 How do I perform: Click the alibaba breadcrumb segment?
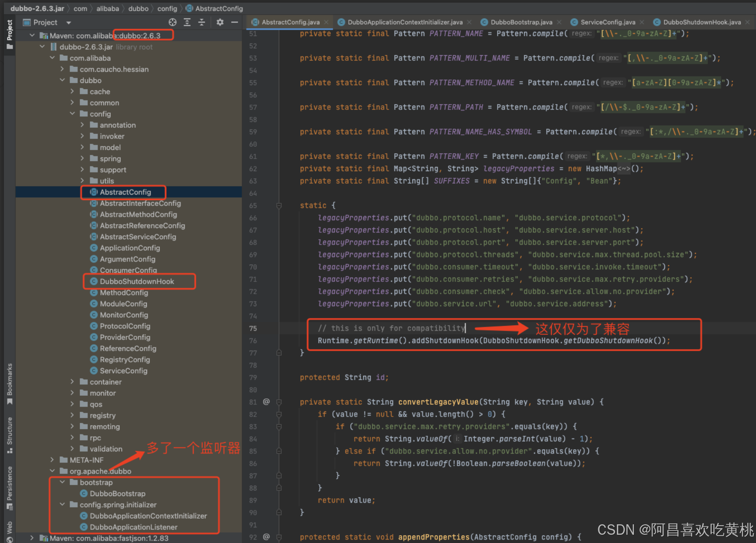tap(108, 8)
